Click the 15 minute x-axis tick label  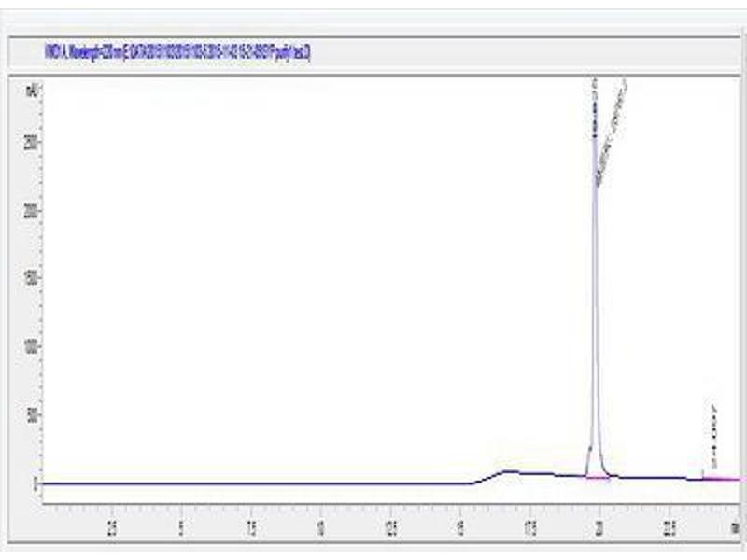tap(460, 523)
